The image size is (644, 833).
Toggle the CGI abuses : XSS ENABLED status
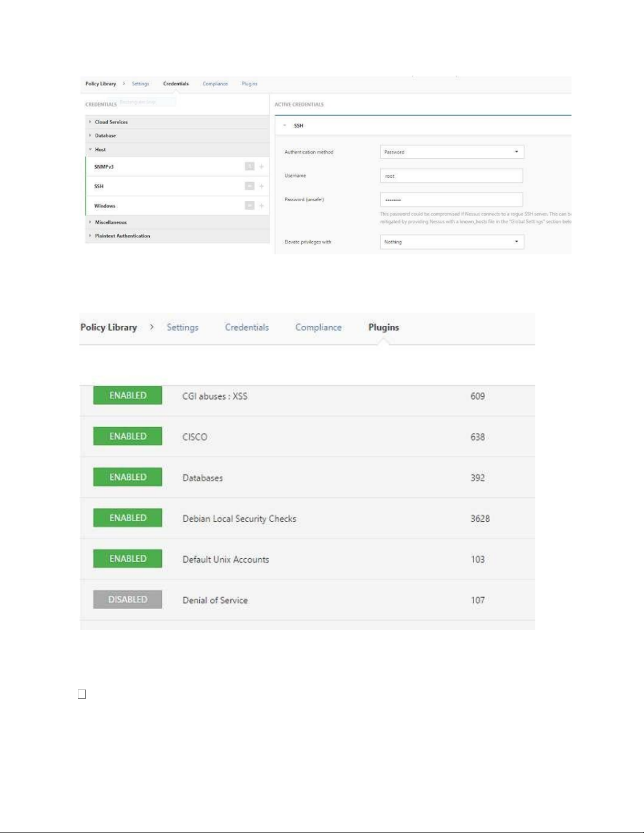[128, 395]
